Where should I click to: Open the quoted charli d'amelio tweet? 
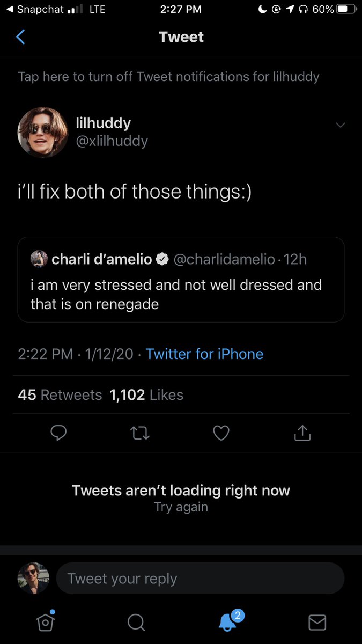pos(181,280)
